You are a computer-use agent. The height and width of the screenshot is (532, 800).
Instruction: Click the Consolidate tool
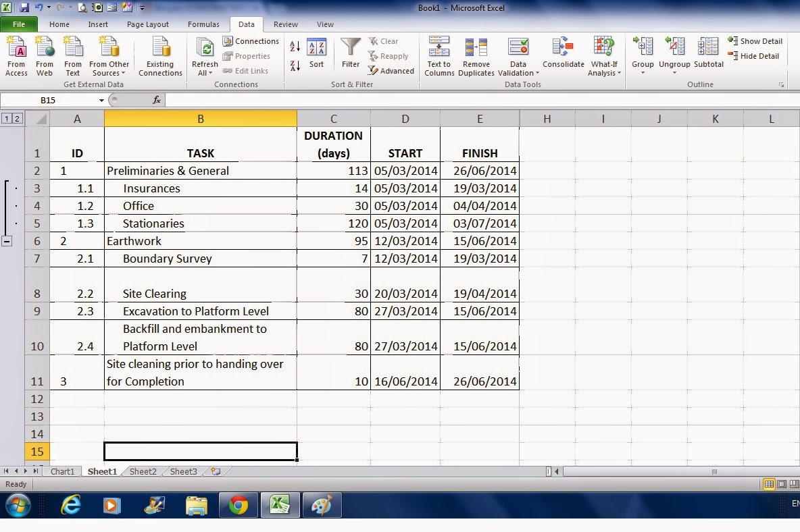pos(564,53)
